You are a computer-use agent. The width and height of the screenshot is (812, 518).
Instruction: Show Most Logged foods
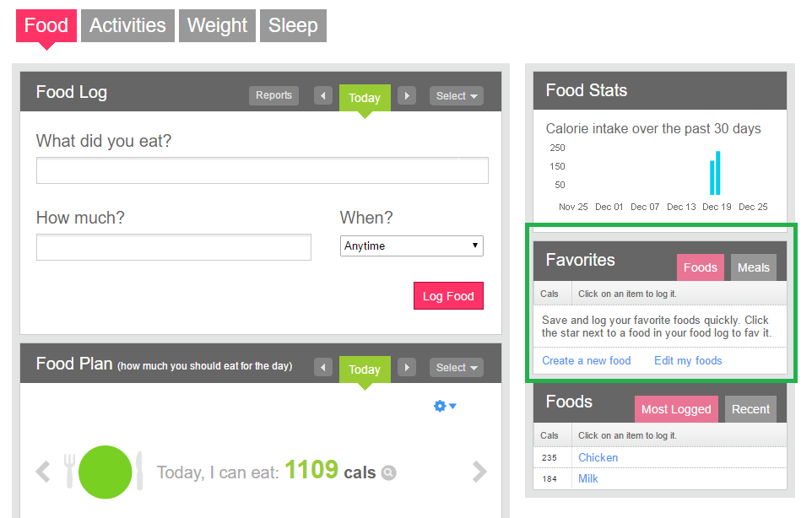point(676,409)
